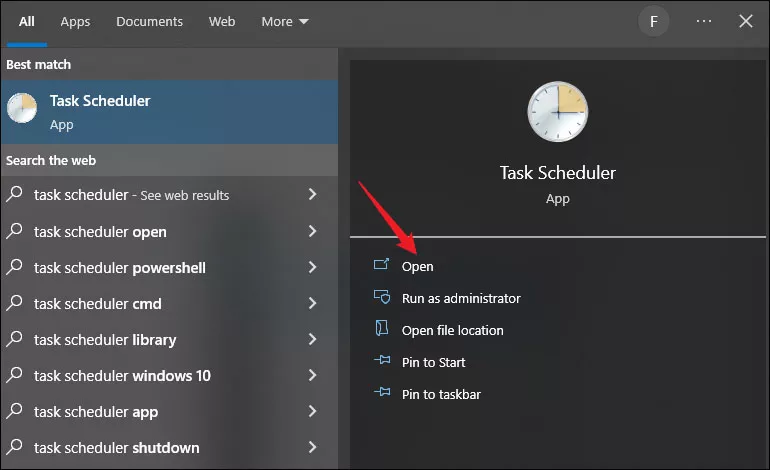The width and height of the screenshot is (770, 470).
Task: Choose Pin to Start
Action: tap(433, 362)
